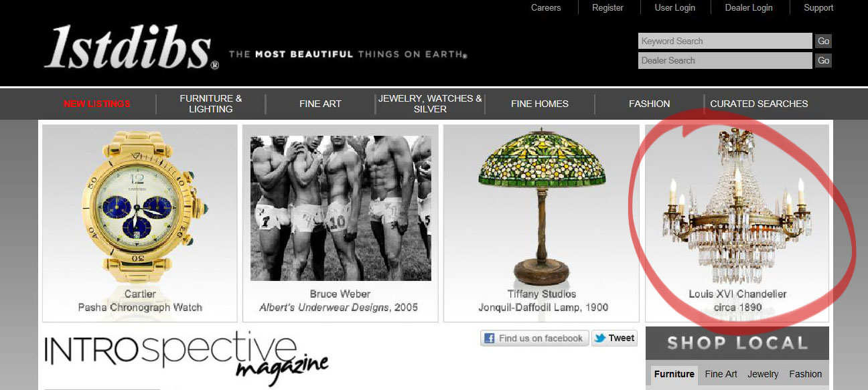Viewport: 868px width, 390px height.
Task: Focus the Dealer Search field
Action: [725, 60]
